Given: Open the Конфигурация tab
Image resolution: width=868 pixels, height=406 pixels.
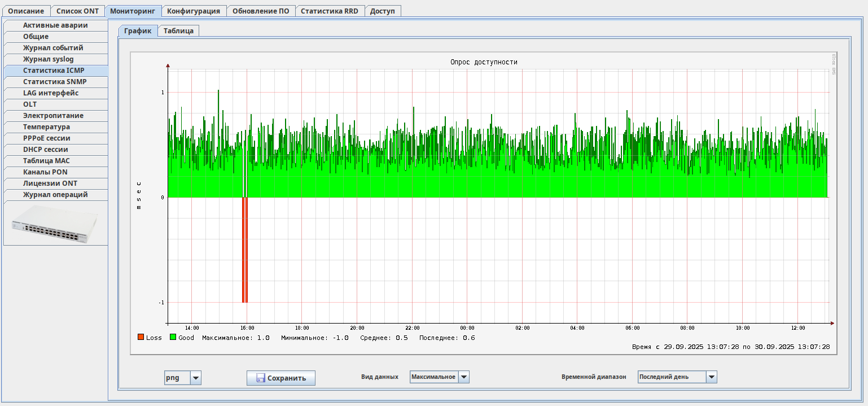Looking at the screenshot, I should click(194, 11).
